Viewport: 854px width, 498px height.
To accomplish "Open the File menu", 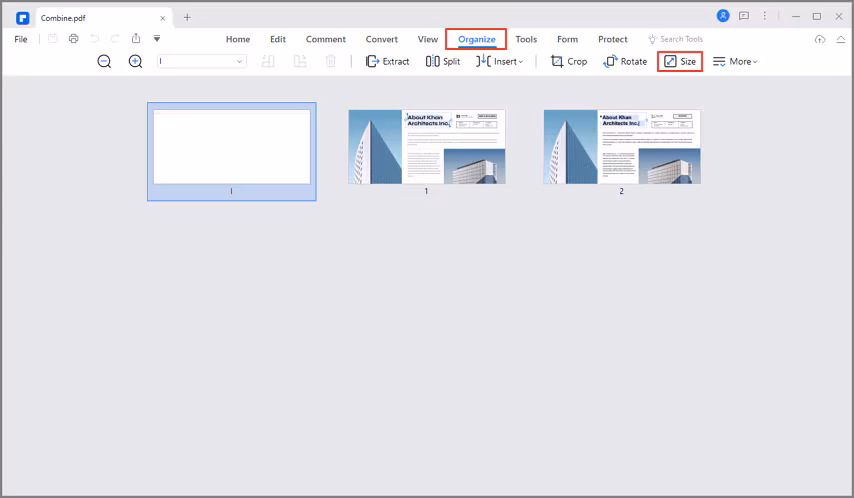I will 21,39.
